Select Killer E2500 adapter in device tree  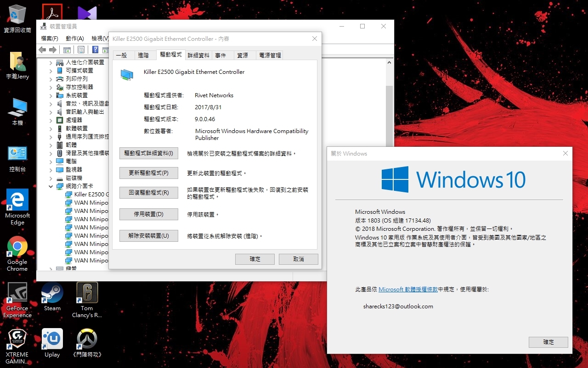click(86, 195)
